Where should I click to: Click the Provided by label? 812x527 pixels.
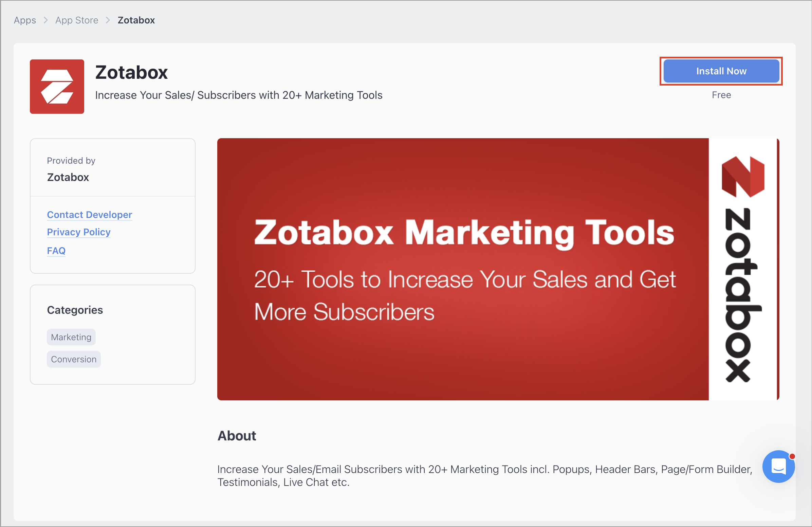click(x=71, y=160)
